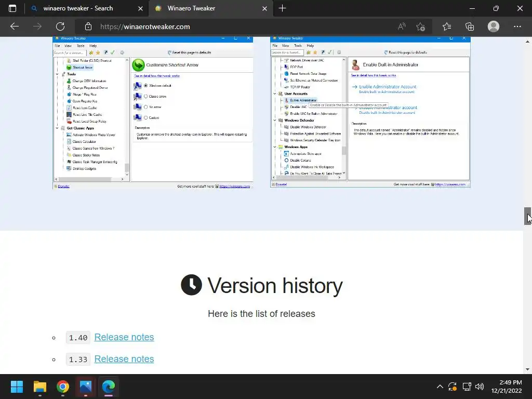Select No arrow radio in left screenshot
Screen dimensions: 532x399
[146, 107]
